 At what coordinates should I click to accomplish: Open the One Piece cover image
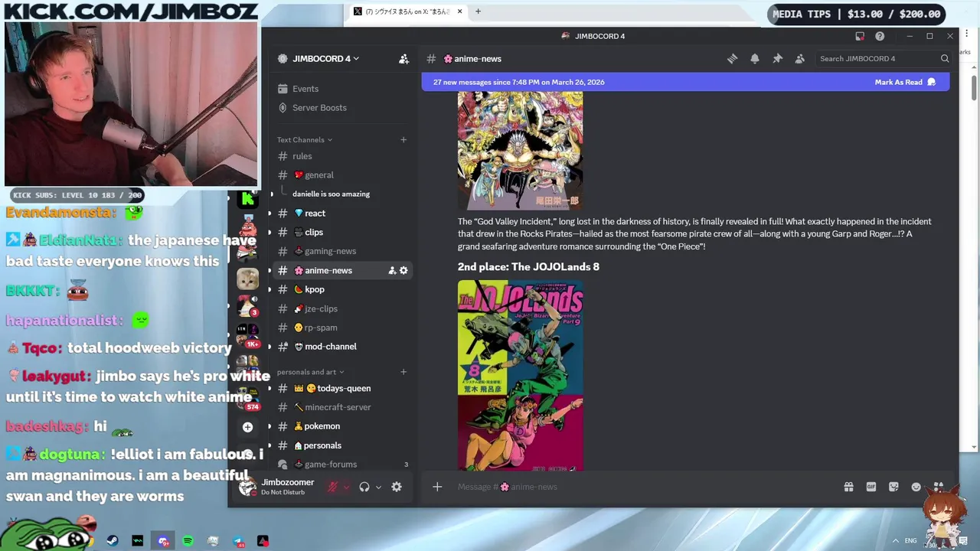click(x=520, y=151)
